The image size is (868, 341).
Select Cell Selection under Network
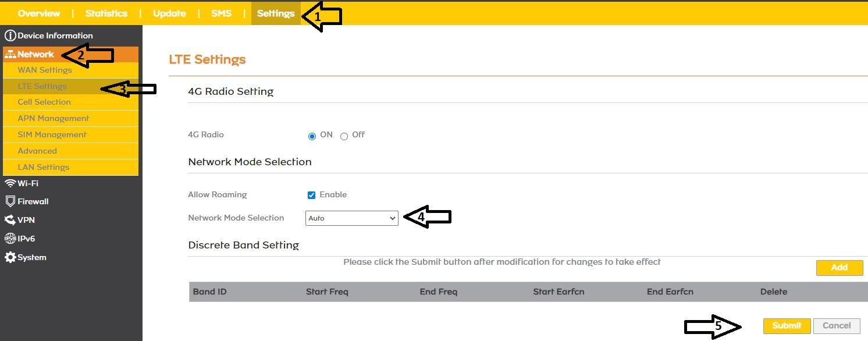[x=44, y=102]
